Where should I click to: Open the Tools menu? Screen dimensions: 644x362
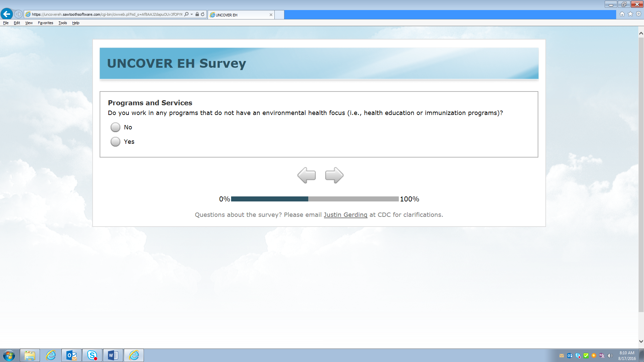point(62,23)
